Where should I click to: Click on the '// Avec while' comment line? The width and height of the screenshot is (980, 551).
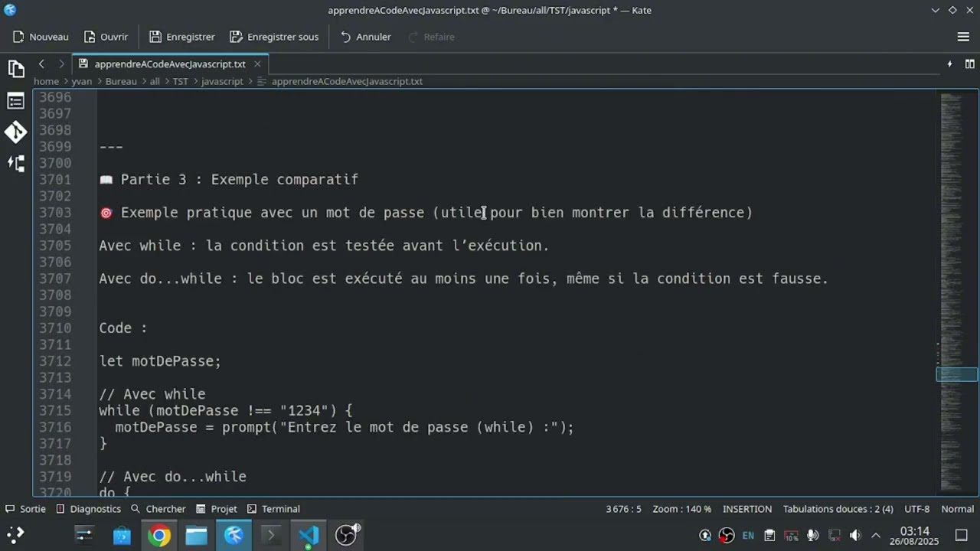[x=152, y=394]
